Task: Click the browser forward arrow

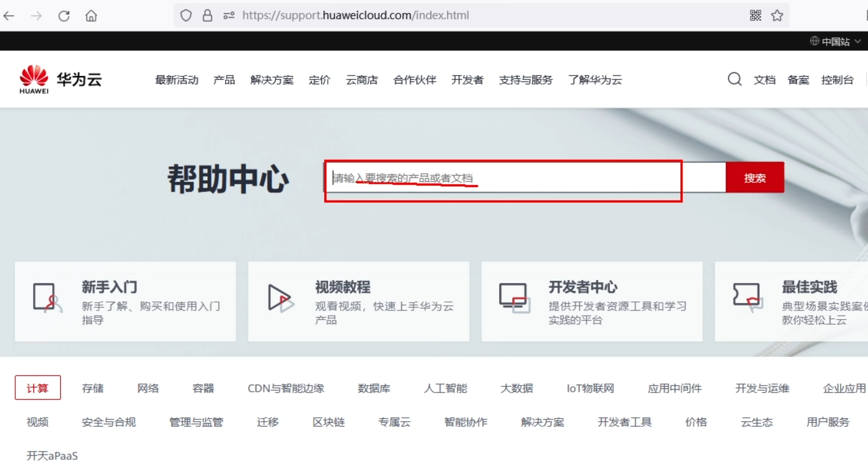Action: [x=36, y=16]
